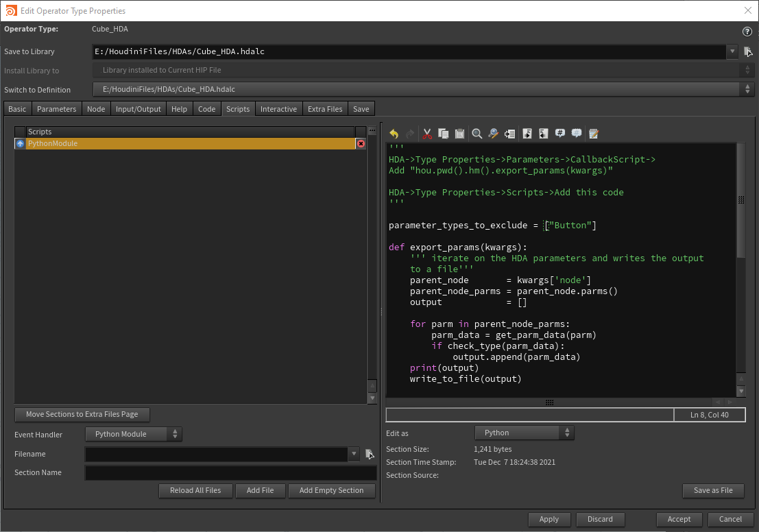Open Edit as Python language dropdown
Screen dimensions: 759x532
pyautogui.click(x=525, y=433)
